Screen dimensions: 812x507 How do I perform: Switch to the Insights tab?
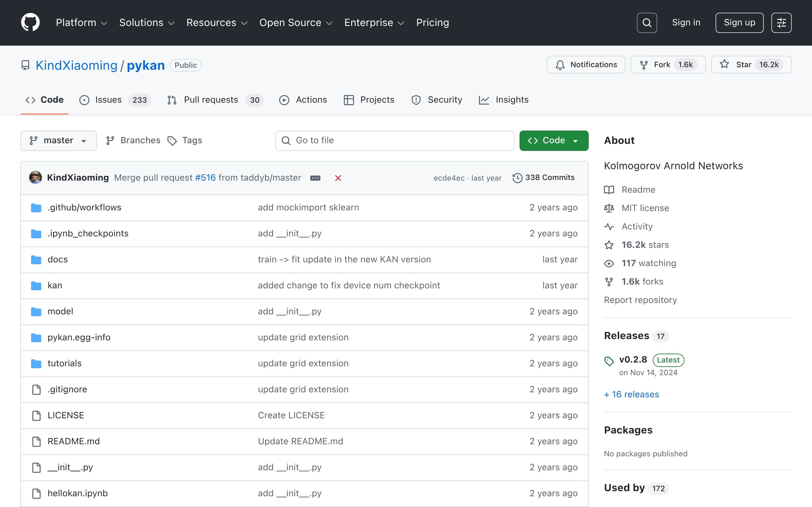coord(503,100)
